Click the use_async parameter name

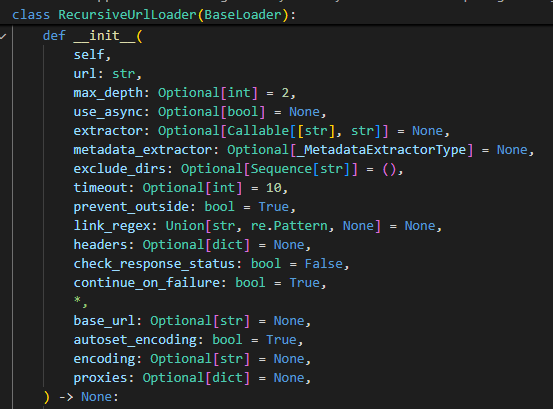pyautogui.click(x=108, y=112)
